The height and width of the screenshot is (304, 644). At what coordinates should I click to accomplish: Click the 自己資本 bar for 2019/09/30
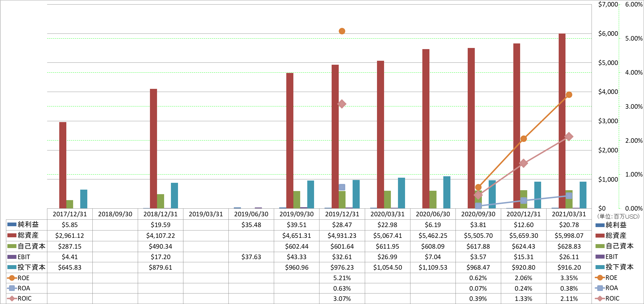coord(297,200)
